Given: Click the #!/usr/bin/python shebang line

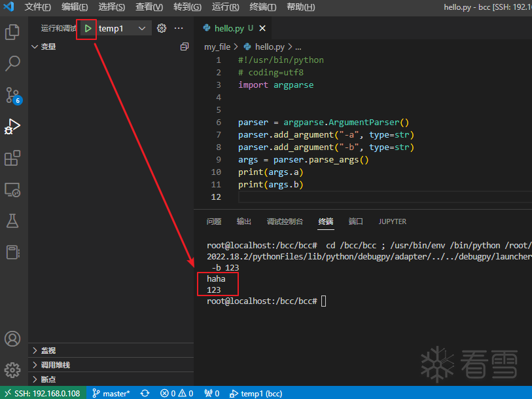Looking at the screenshot, I should click(x=281, y=60).
